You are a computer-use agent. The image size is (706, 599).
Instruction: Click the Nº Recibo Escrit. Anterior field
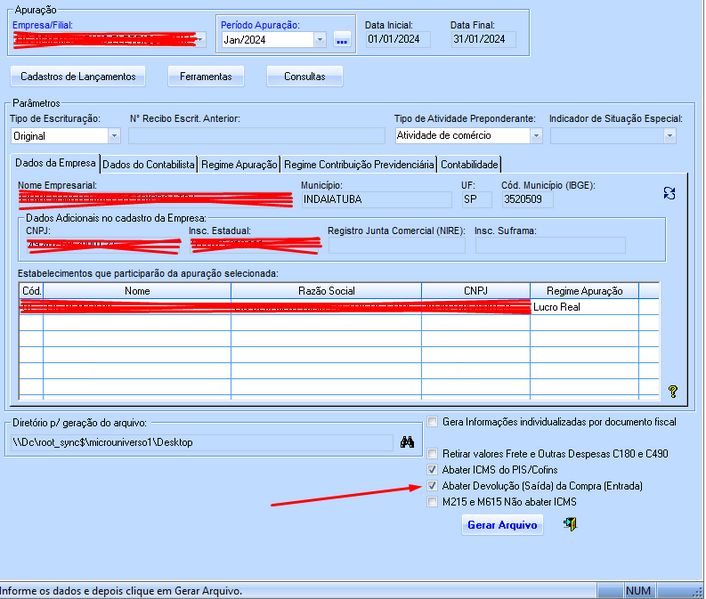[x=257, y=136]
